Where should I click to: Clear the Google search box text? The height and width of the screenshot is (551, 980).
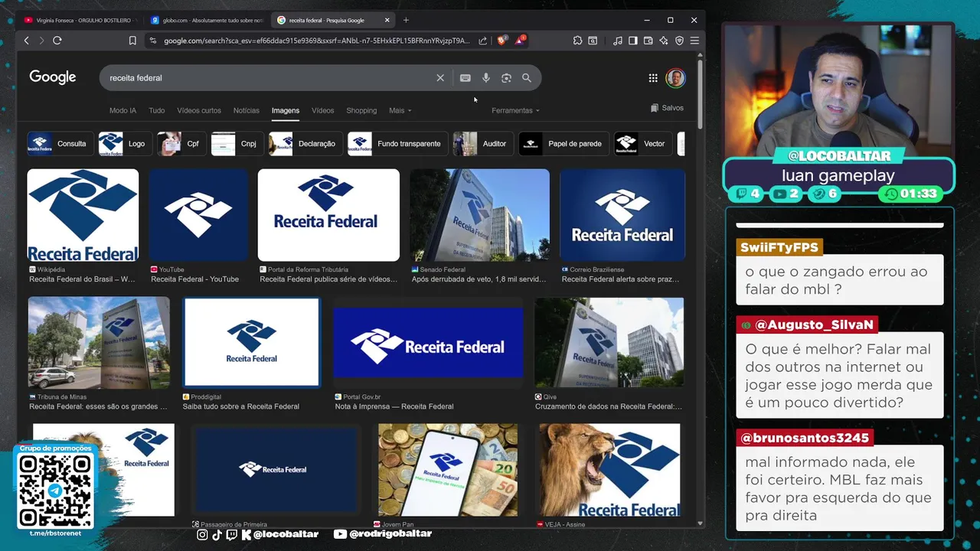tap(440, 78)
